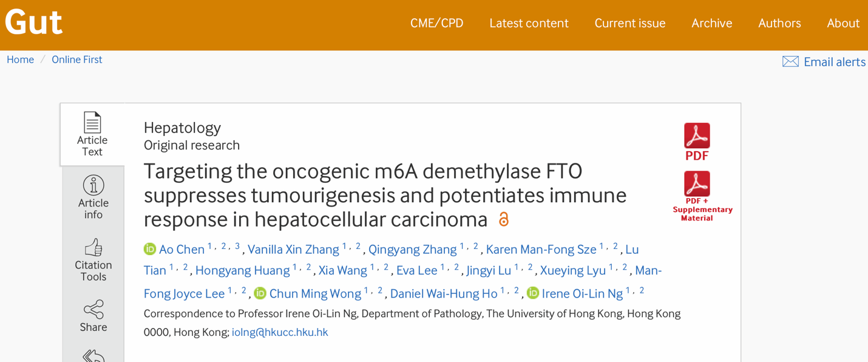Click the Home breadcrumb link
Image resolution: width=868 pixels, height=362 pixels.
(20, 60)
